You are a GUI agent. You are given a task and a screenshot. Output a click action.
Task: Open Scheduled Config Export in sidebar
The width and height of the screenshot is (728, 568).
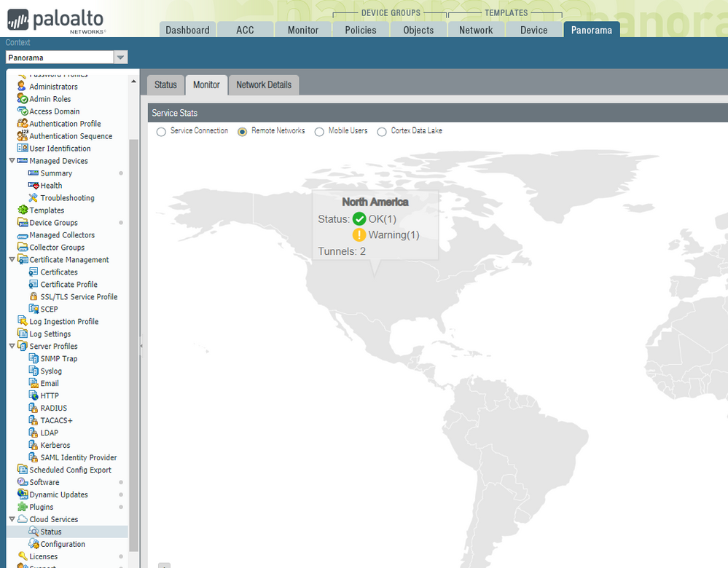(70, 470)
